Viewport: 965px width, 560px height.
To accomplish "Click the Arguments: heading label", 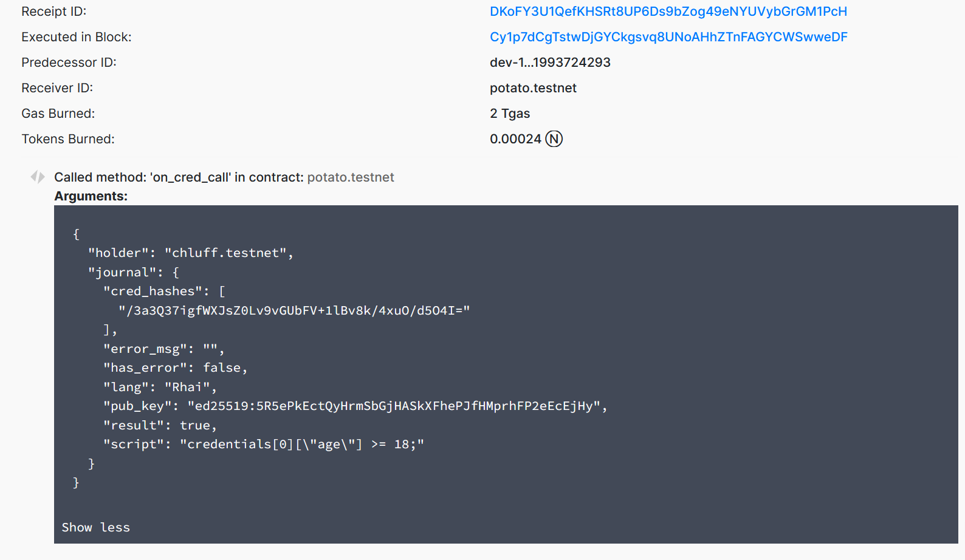I will click(91, 196).
